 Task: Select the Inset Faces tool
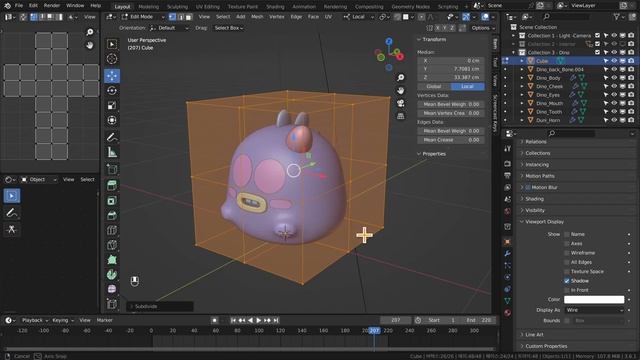tap(112, 201)
